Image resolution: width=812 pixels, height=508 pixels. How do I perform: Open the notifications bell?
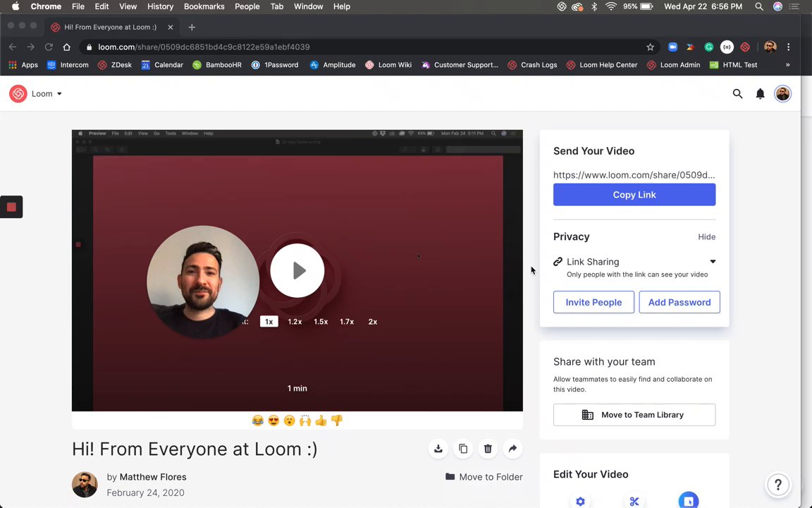(761, 94)
